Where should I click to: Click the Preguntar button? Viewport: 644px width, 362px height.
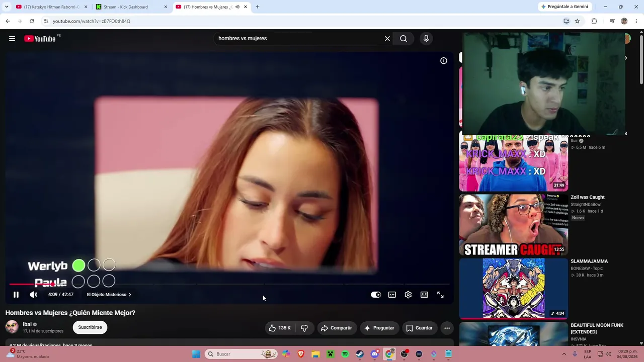pos(379,328)
